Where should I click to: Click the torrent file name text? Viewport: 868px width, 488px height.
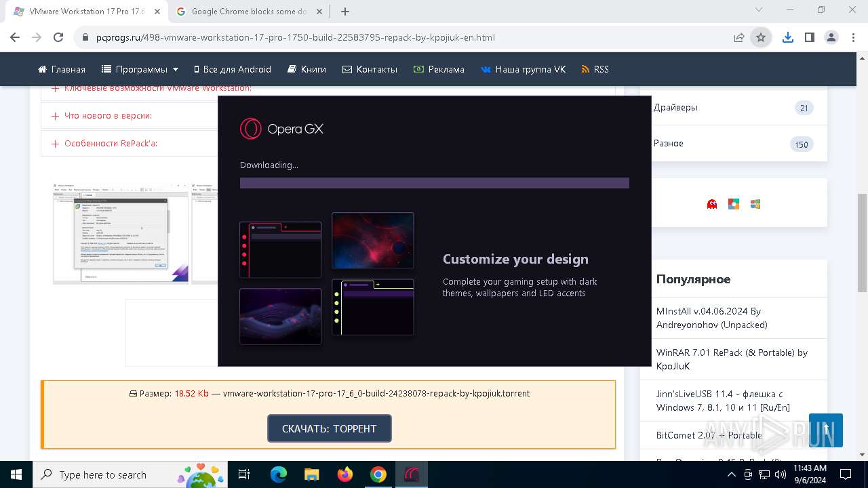(x=376, y=393)
